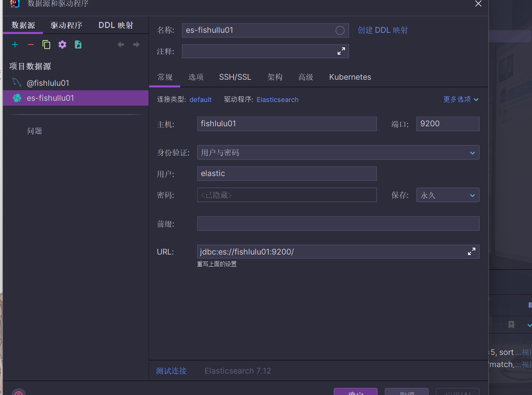Click the 密码 password field
The height and width of the screenshot is (395, 532).
pos(287,195)
